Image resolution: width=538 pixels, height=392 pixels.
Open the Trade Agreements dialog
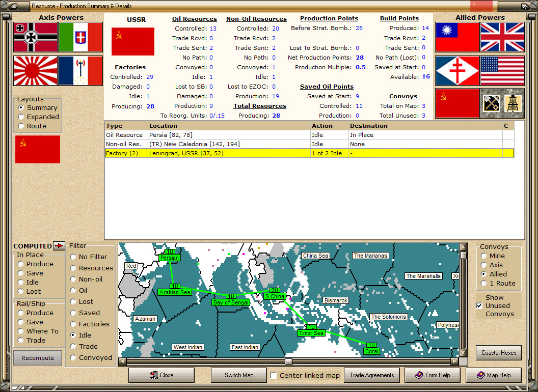point(371,375)
